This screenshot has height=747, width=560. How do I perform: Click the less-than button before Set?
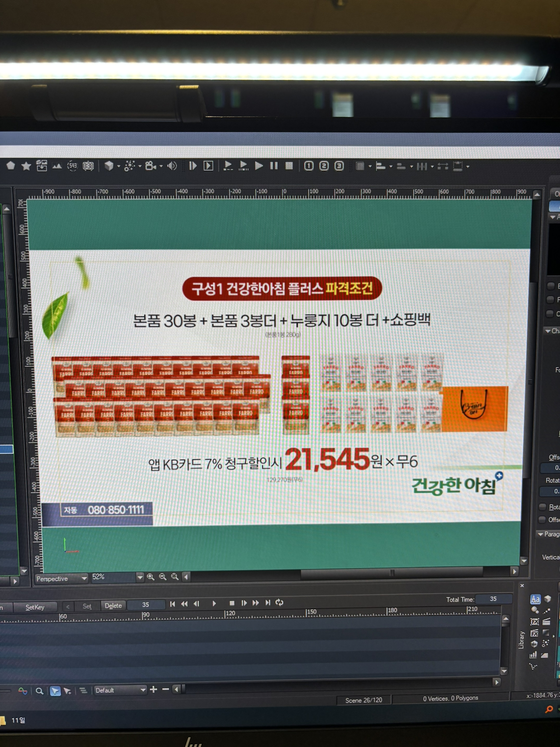click(x=67, y=606)
